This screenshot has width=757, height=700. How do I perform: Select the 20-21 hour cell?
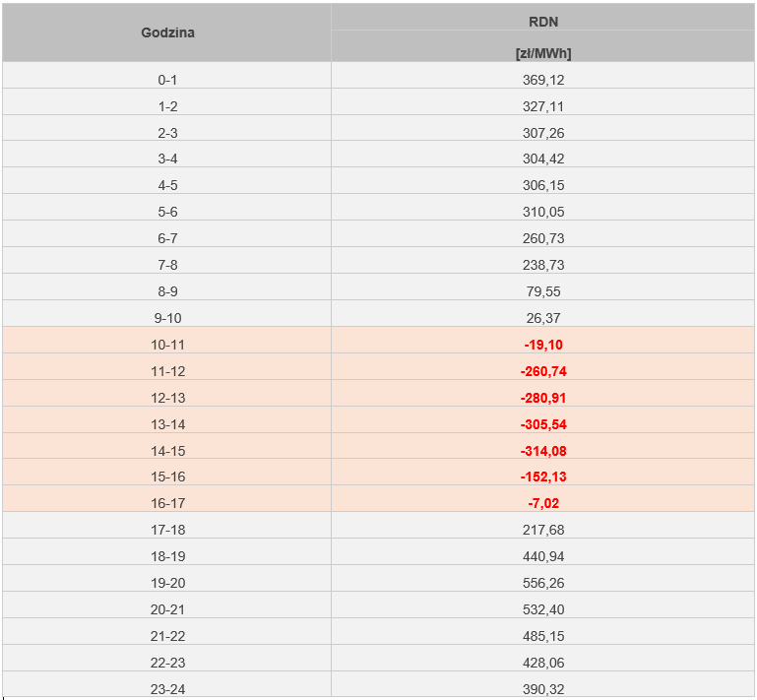point(167,609)
